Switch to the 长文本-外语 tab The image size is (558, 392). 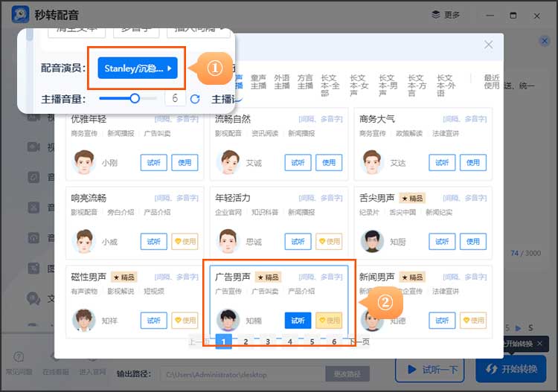pos(446,86)
